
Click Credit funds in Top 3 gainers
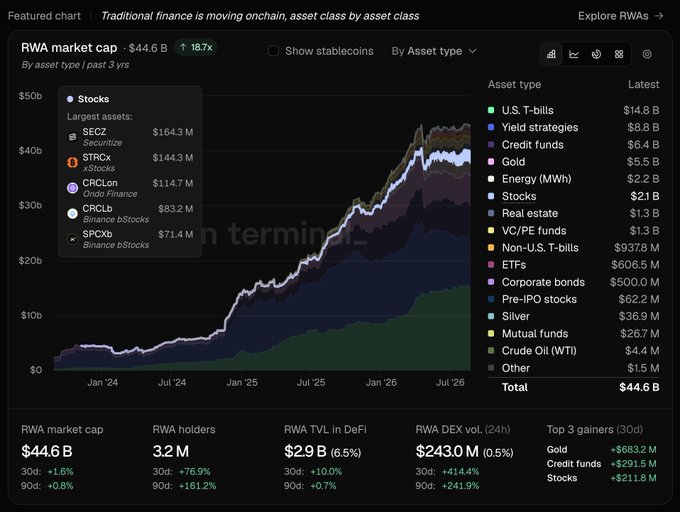click(574, 464)
